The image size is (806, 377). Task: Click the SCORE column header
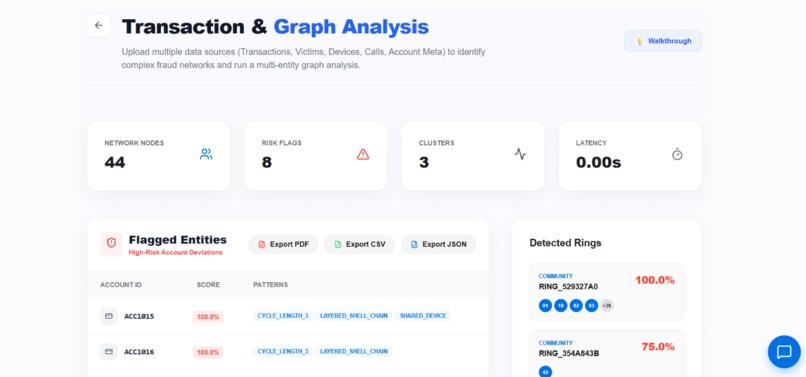(x=208, y=284)
